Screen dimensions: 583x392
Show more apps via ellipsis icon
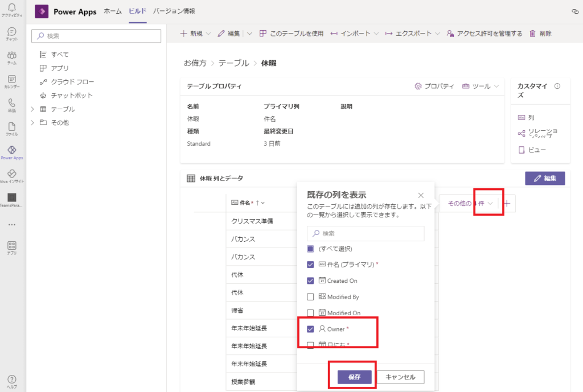point(12,224)
